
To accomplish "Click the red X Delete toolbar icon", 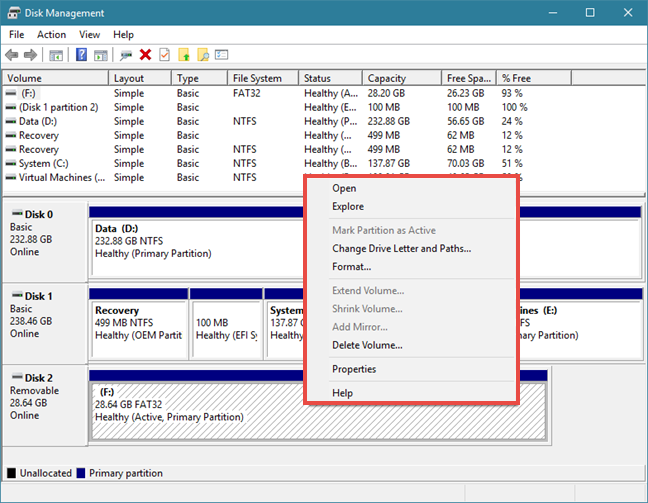I will (145, 55).
